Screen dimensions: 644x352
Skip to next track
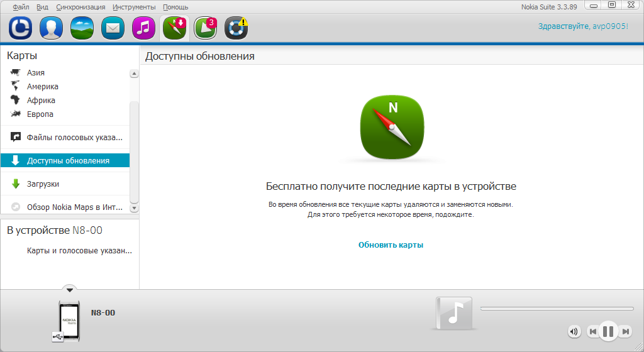[x=625, y=331]
